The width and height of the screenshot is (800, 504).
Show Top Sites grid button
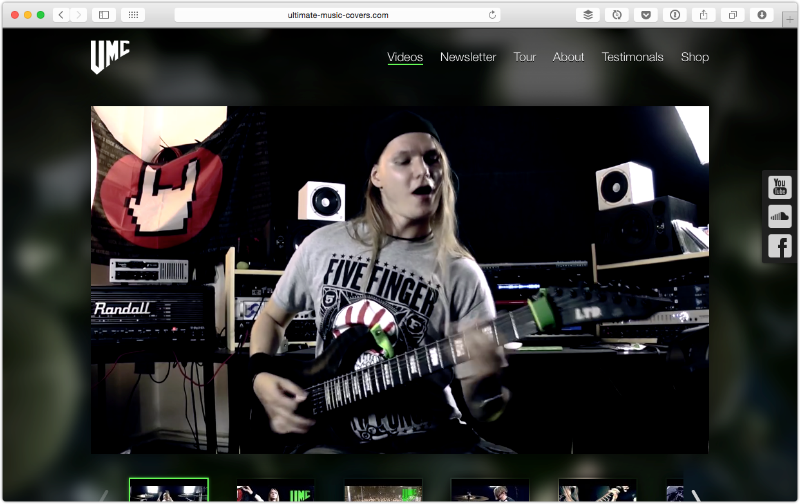(133, 15)
